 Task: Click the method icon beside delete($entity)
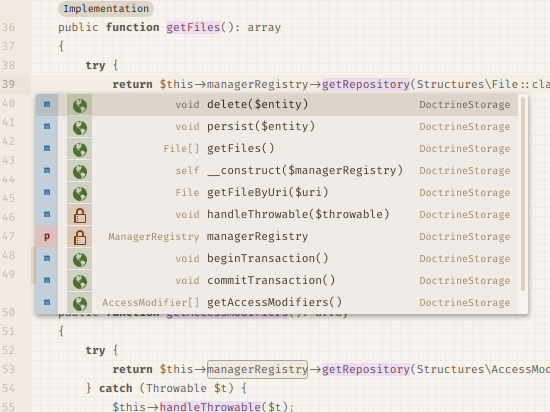(x=47, y=104)
